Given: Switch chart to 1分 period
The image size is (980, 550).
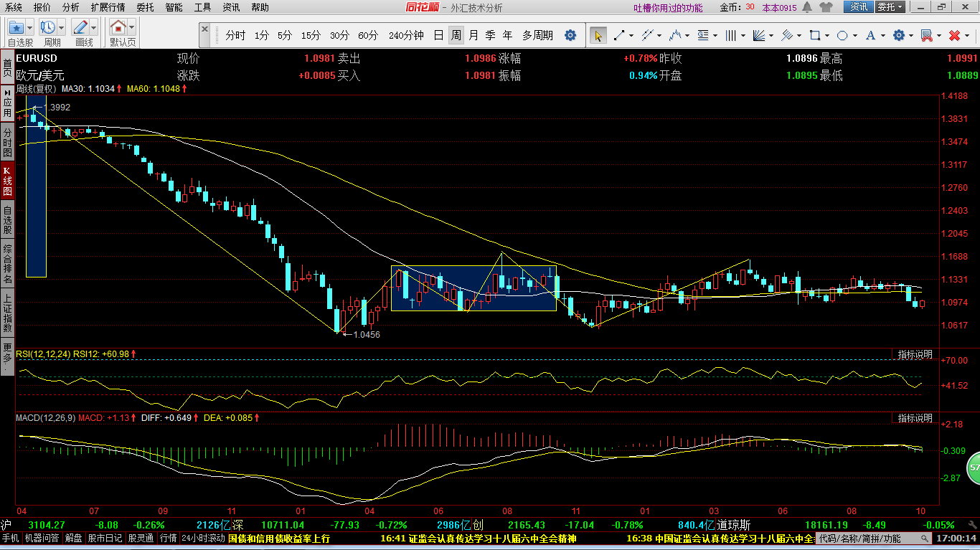Looking at the screenshot, I should tap(262, 35).
